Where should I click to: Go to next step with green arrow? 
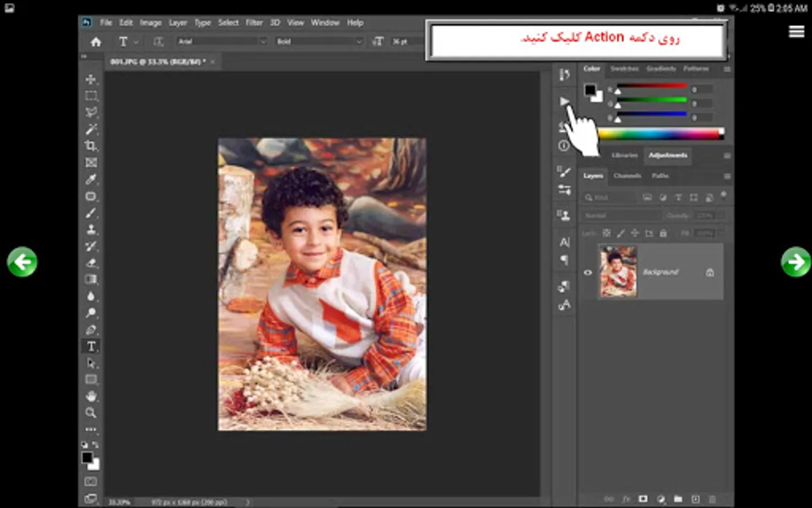tap(796, 262)
